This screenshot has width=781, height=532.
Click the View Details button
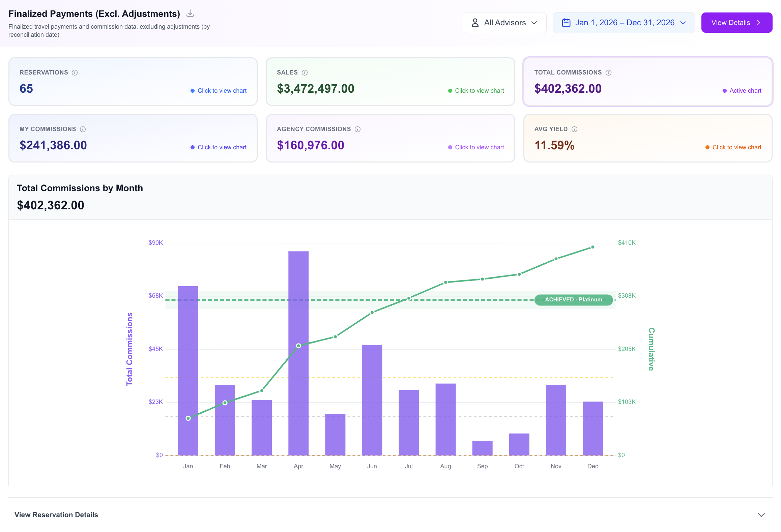point(737,22)
